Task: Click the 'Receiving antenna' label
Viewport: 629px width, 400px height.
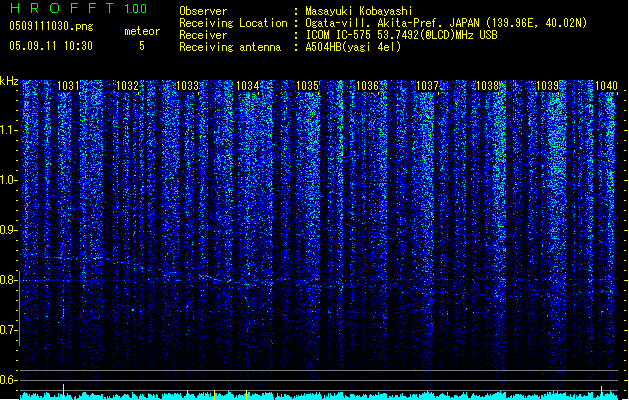Action: point(230,47)
